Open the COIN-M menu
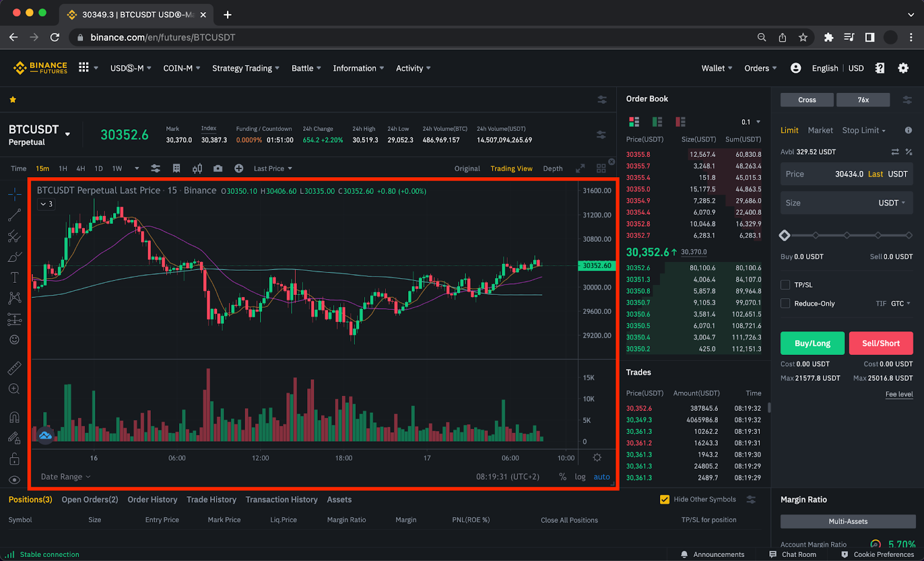 [x=181, y=68]
